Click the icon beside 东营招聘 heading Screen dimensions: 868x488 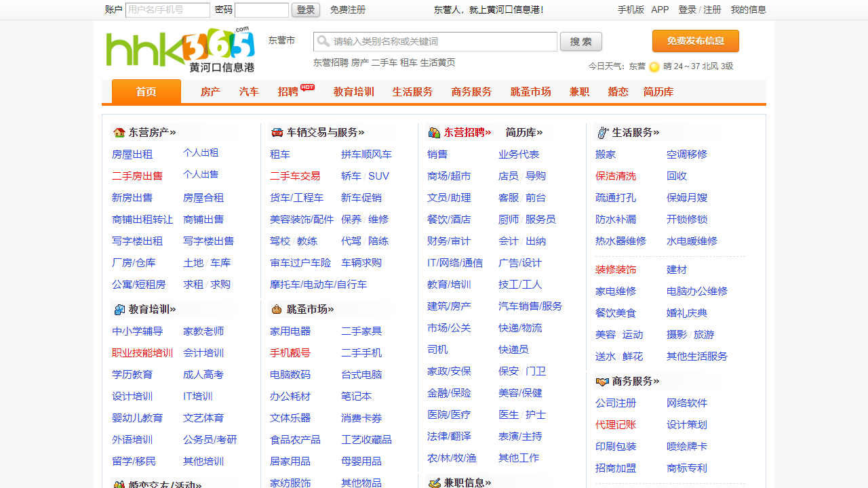[434, 133]
